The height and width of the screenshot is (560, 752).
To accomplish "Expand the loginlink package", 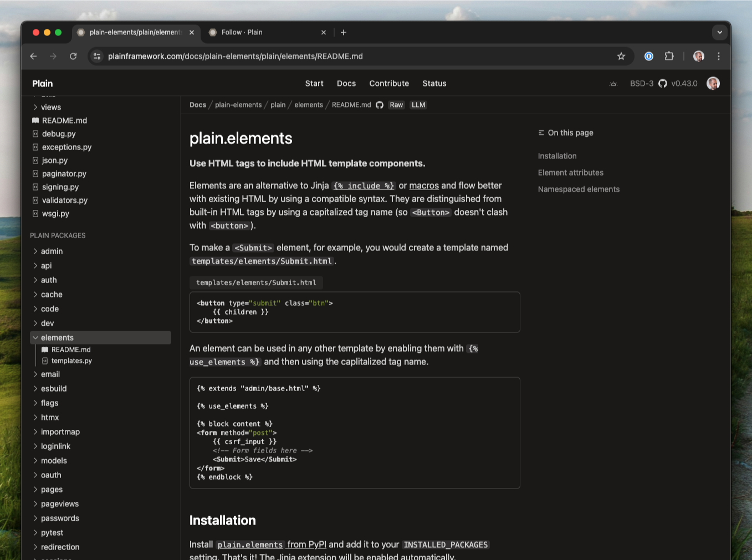I will 55,446.
